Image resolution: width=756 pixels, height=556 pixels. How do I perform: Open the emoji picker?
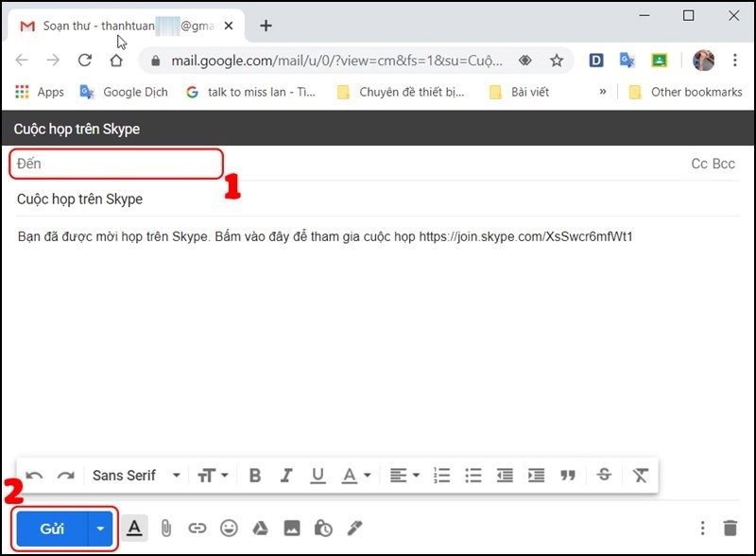click(229, 529)
